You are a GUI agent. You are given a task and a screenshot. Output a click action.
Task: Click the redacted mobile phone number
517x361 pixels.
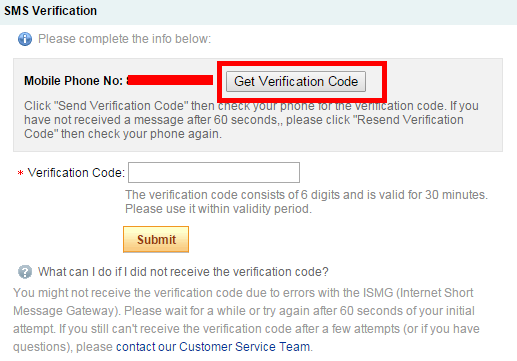(x=170, y=80)
